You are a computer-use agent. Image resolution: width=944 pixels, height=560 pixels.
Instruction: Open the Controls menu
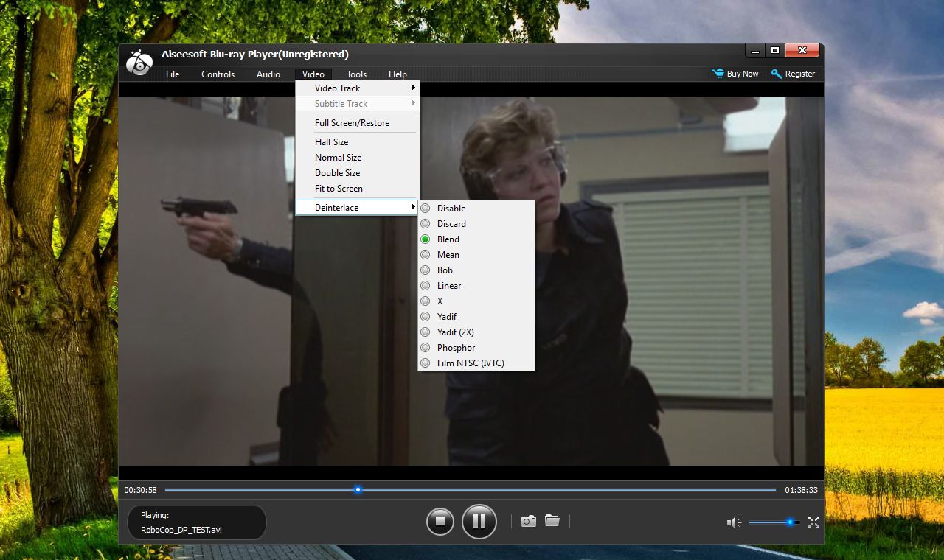point(218,74)
